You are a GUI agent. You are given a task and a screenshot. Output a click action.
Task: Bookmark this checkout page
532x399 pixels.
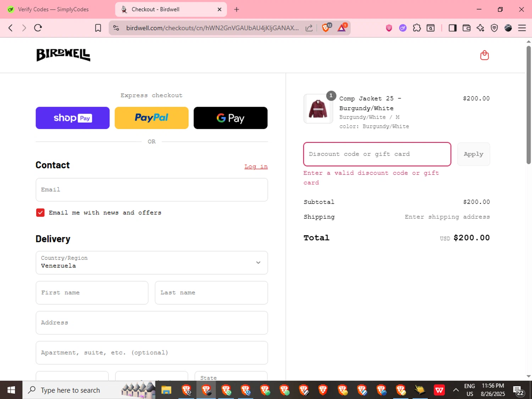(98, 28)
